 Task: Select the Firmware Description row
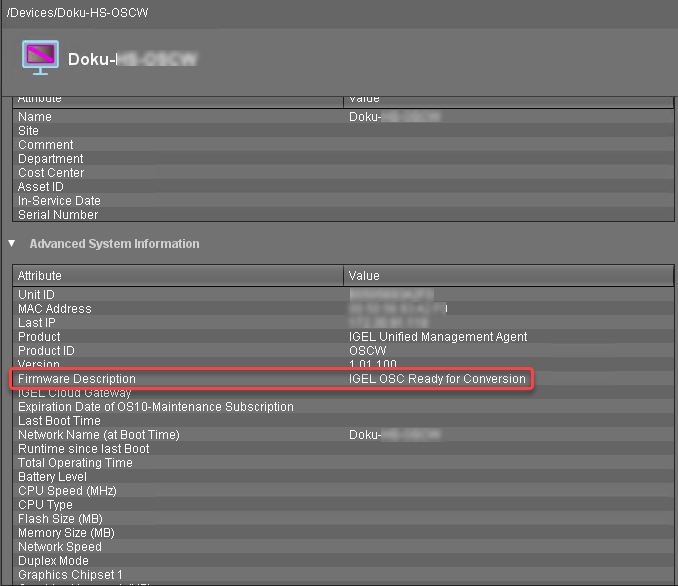pos(77,379)
